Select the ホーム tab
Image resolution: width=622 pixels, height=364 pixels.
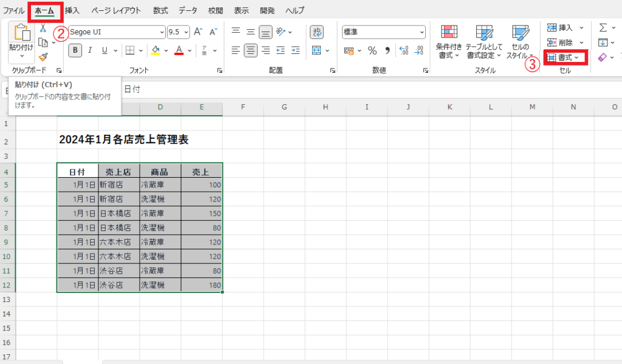coord(44,11)
